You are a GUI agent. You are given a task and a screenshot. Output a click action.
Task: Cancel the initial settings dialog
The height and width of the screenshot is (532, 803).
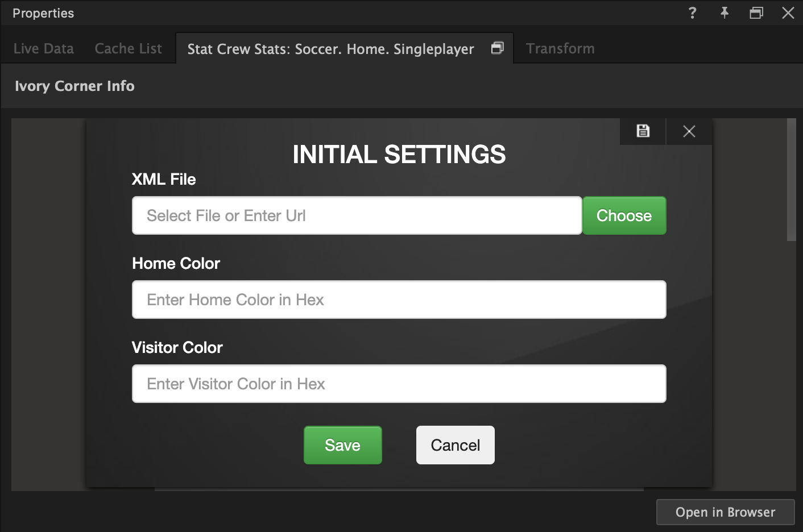point(455,445)
